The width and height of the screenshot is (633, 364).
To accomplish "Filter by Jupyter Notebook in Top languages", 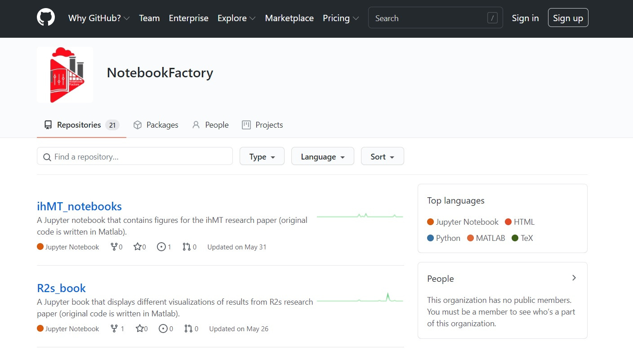I will coord(463,222).
